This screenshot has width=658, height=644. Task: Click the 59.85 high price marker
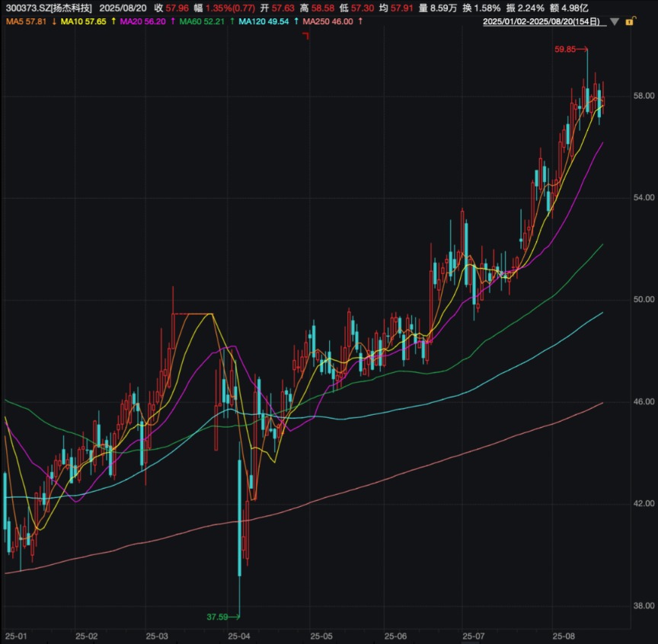point(565,49)
